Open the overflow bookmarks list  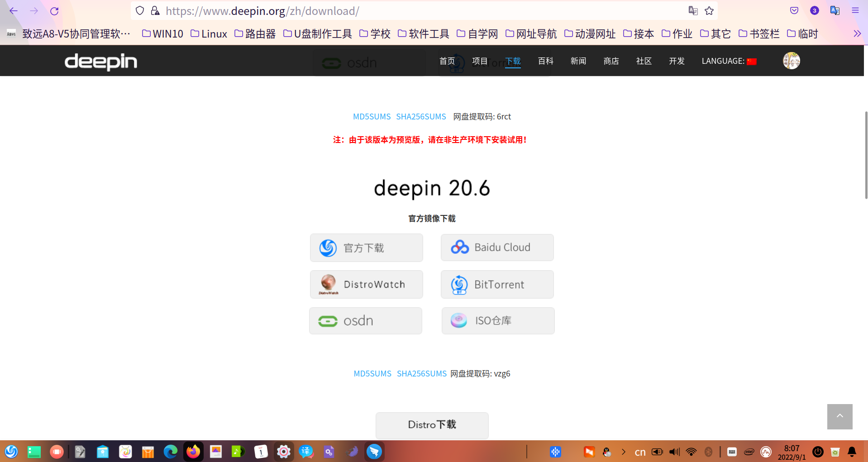point(857,33)
